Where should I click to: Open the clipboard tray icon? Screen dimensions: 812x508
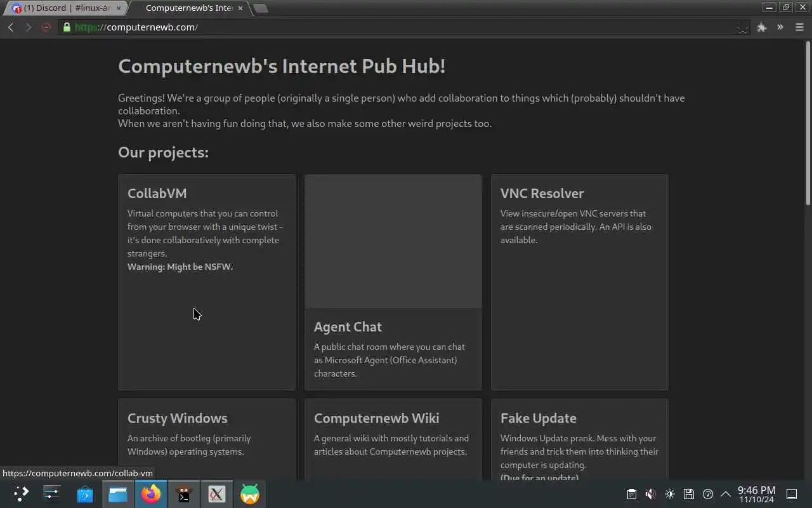coord(632,494)
